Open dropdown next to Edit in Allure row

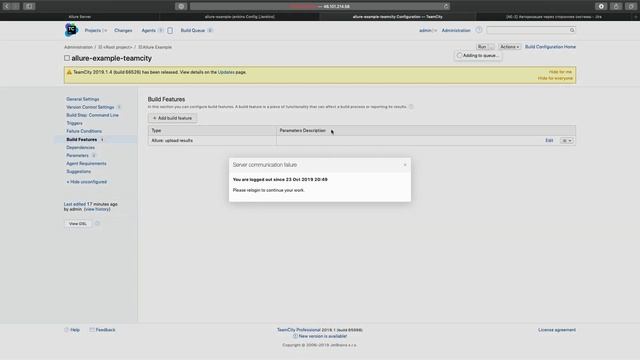tap(567, 140)
